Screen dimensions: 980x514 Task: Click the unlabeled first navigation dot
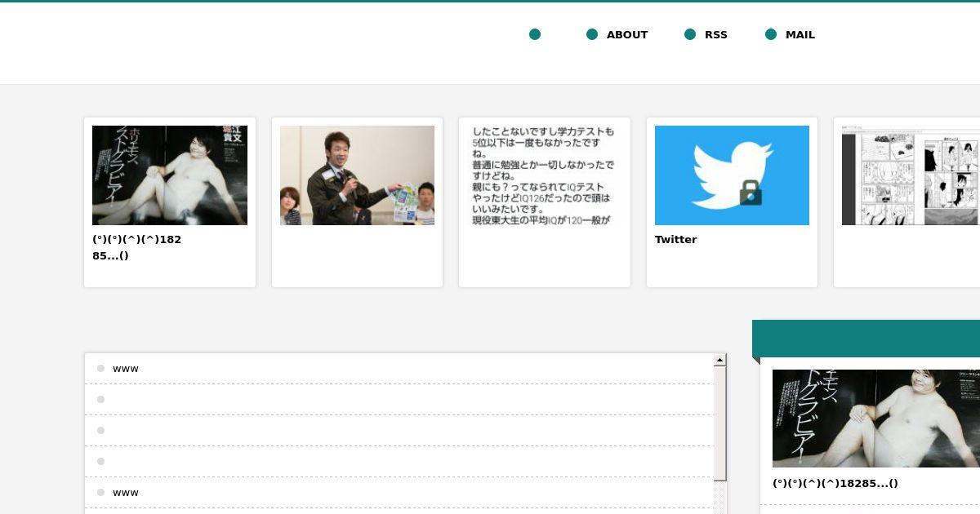click(x=535, y=34)
